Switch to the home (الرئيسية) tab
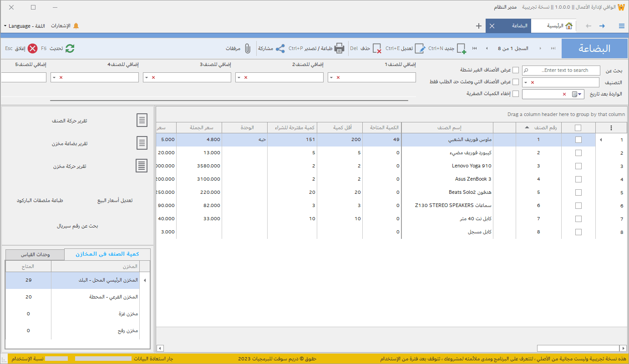The image size is (629, 364). point(554,26)
